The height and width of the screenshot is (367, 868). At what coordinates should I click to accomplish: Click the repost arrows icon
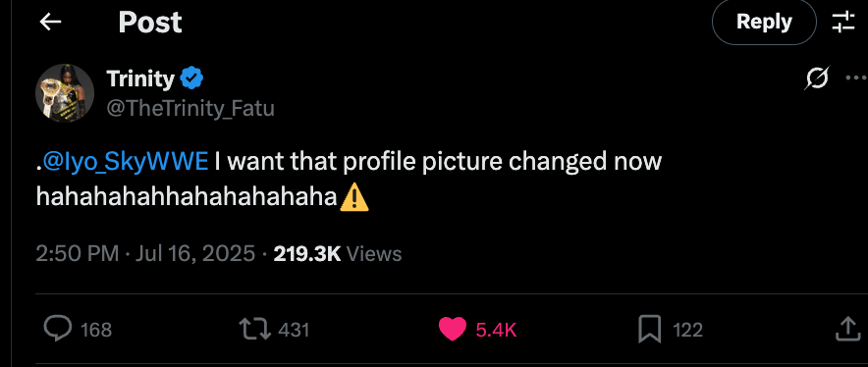coord(254,330)
